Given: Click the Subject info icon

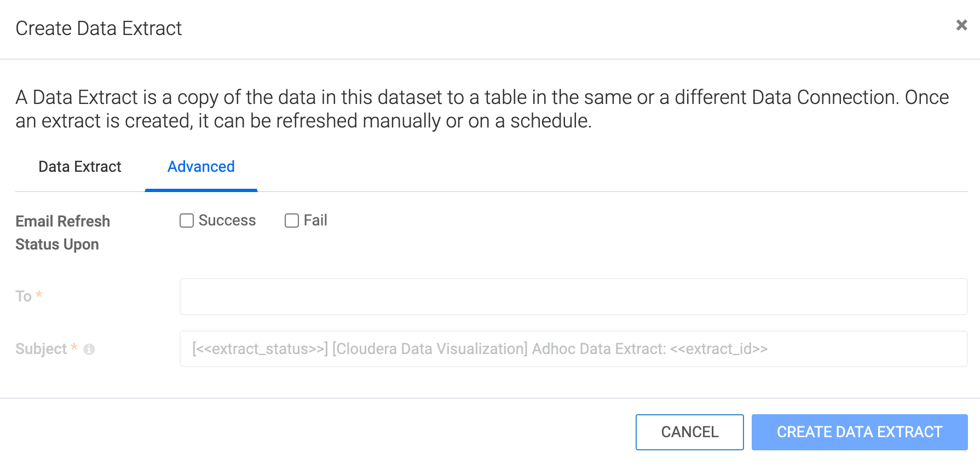Looking at the screenshot, I should [x=89, y=349].
